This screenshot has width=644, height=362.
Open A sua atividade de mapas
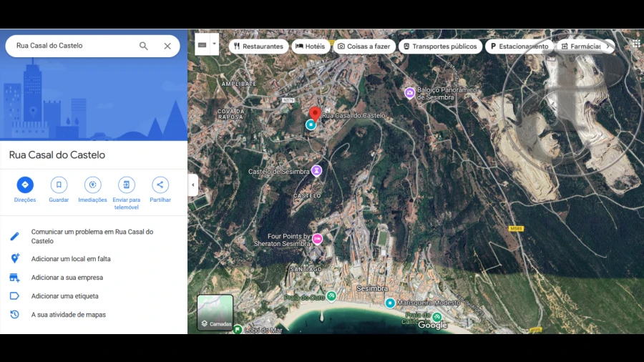tap(69, 315)
